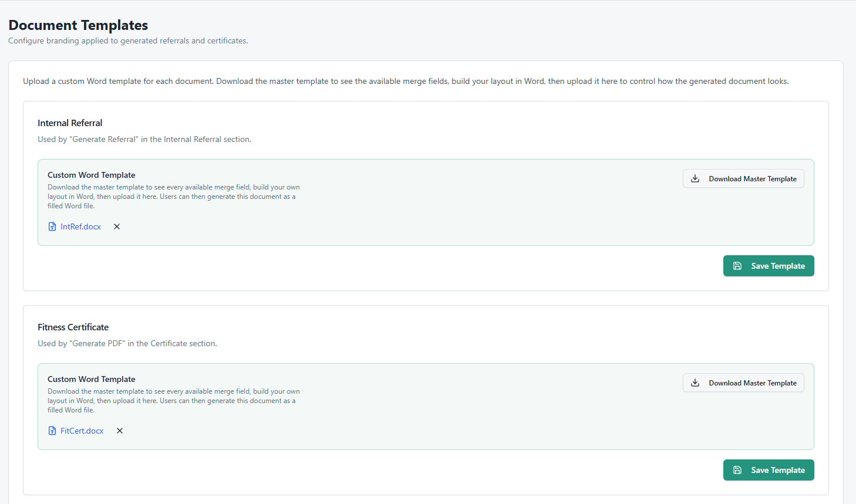Click the Fitness Certificate section title
The width and height of the screenshot is (856, 504).
pyautogui.click(x=73, y=327)
